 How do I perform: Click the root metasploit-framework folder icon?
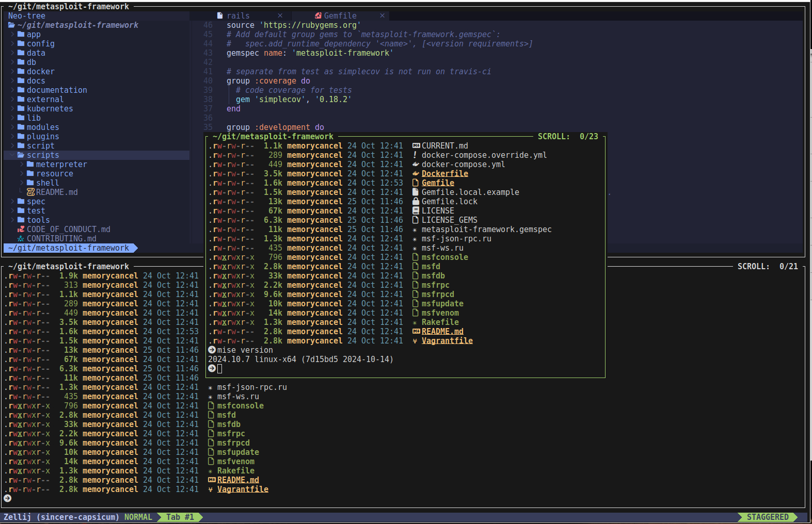point(12,25)
